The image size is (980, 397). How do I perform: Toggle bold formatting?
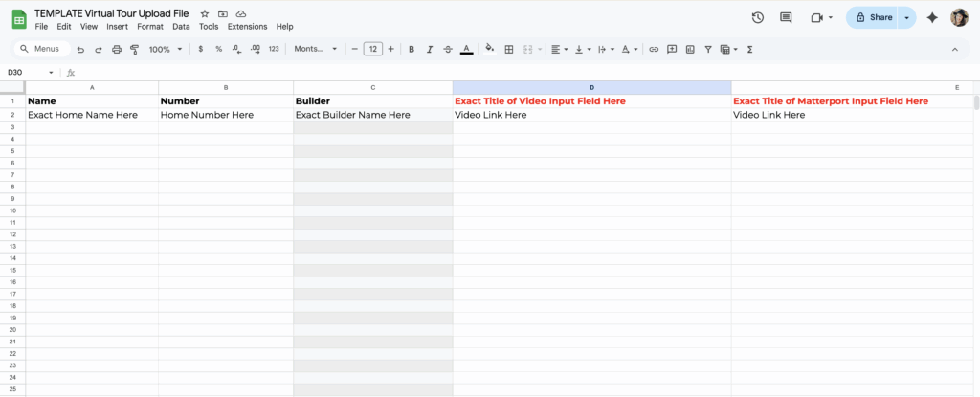click(412, 49)
